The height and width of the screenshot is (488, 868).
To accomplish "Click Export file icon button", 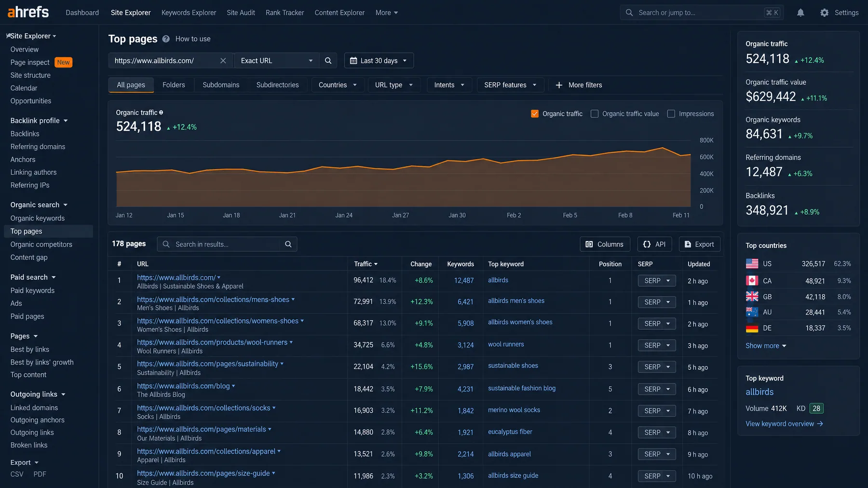I will (x=688, y=244).
